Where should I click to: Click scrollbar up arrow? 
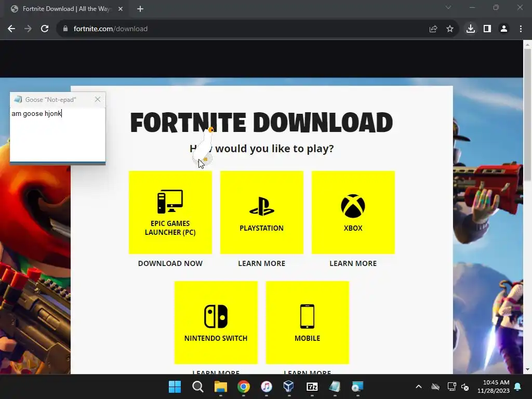point(527,45)
